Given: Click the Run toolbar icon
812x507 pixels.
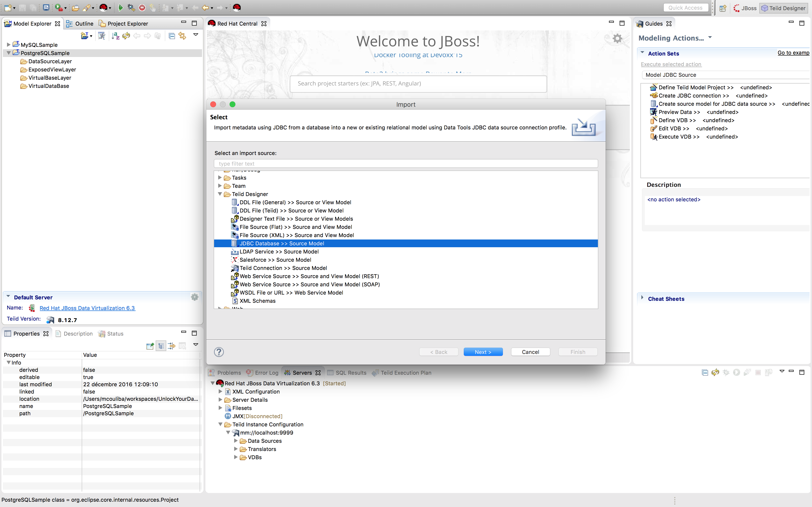Looking at the screenshot, I should click(x=120, y=7).
